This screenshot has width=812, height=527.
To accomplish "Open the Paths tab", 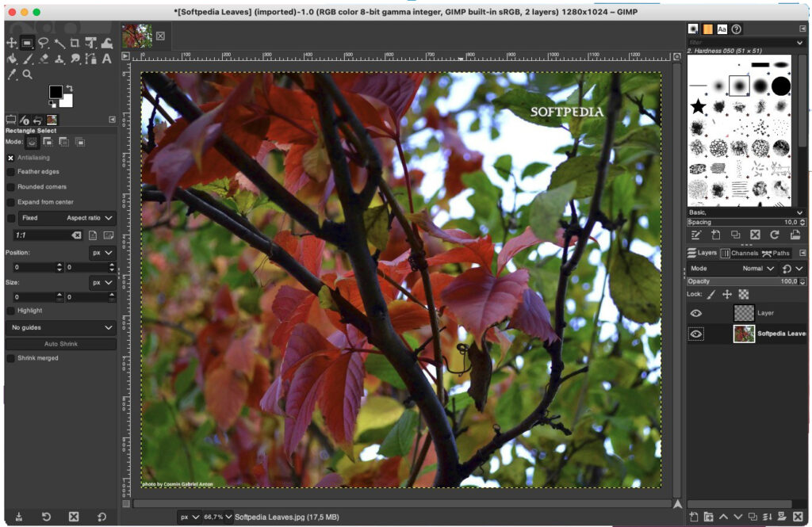I will click(x=776, y=254).
